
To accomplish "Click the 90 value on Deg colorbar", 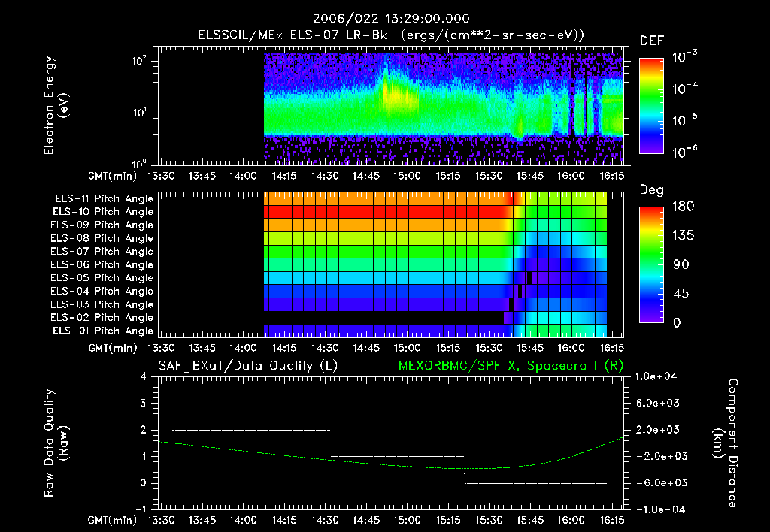I will [x=681, y=264].
